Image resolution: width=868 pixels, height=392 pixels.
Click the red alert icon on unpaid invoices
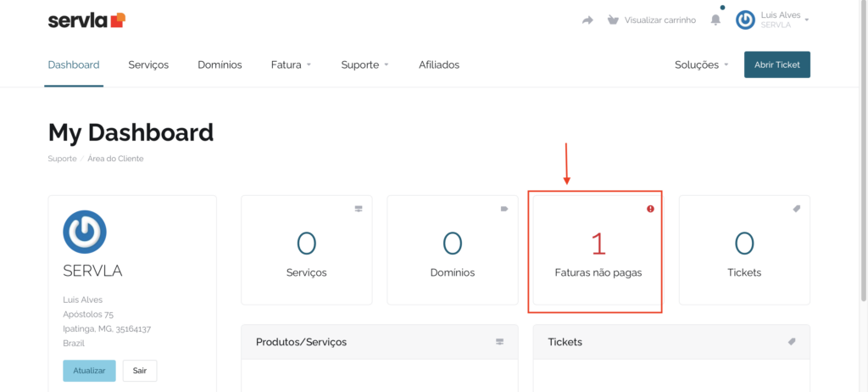pyautogui.click(x=650, y=209)
